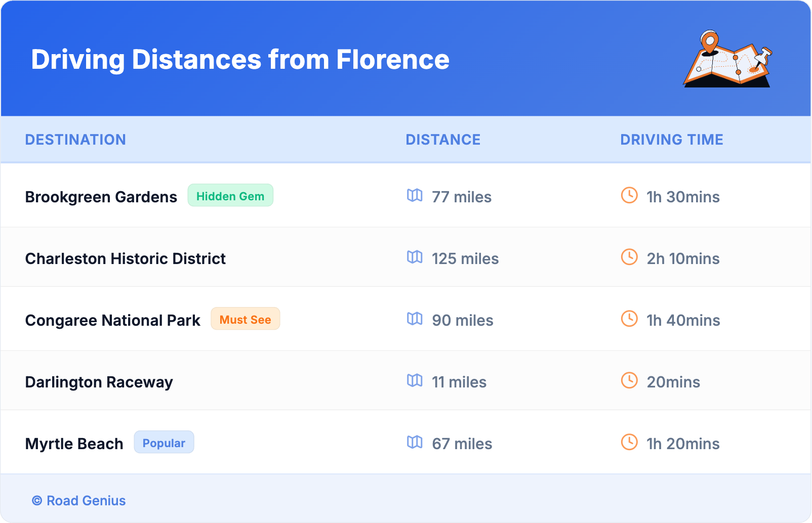Click the clock icon beside 1h 40mins
The height and width of the screenshot is (523, 812).
point(629,319)
